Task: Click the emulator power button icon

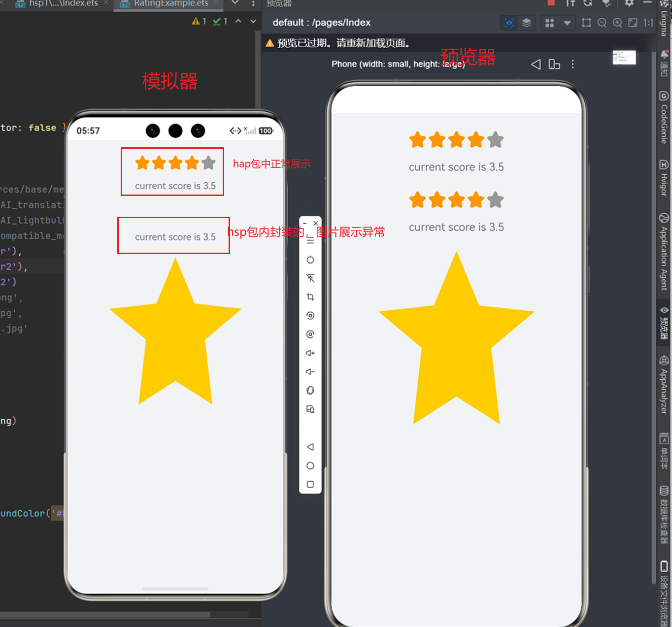Action: click(310, 260)
